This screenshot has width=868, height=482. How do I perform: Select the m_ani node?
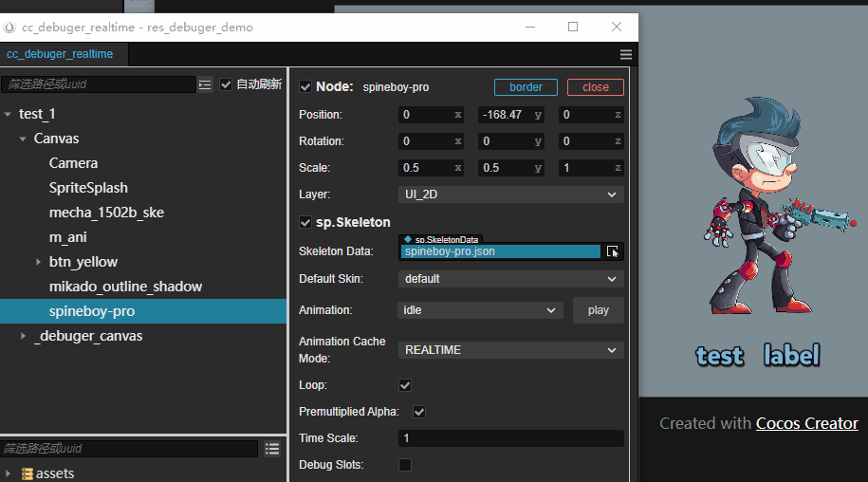click(67, 237)
